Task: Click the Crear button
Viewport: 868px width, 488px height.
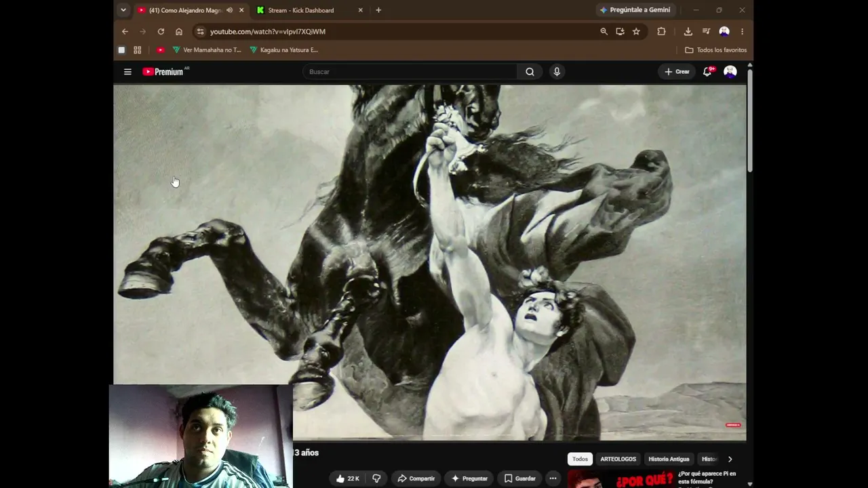Action: 677,72
